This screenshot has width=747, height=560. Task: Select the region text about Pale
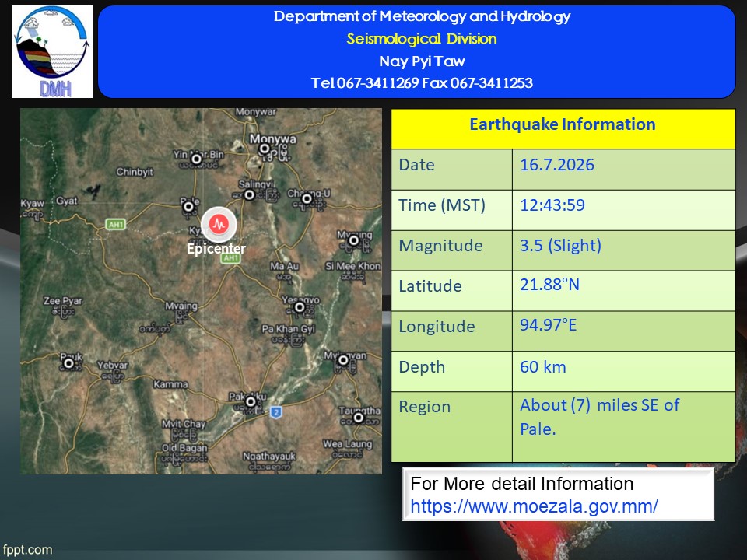(599, 417)
